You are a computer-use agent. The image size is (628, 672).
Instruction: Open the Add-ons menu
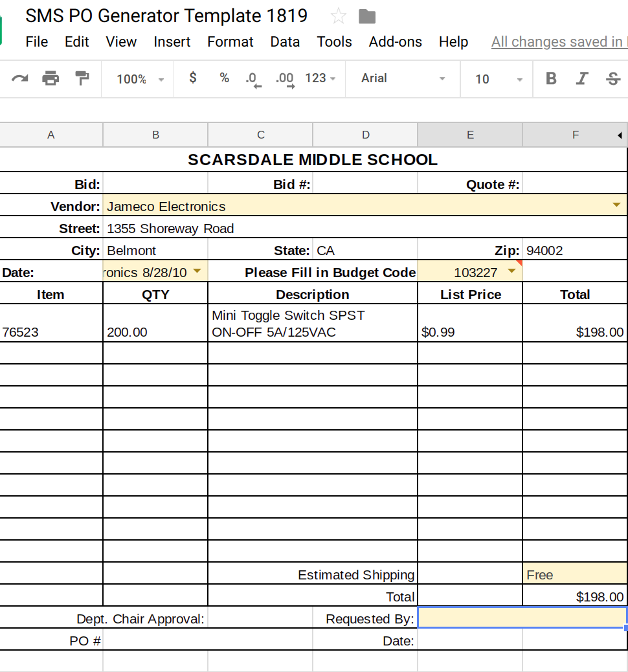click(395, 42)
